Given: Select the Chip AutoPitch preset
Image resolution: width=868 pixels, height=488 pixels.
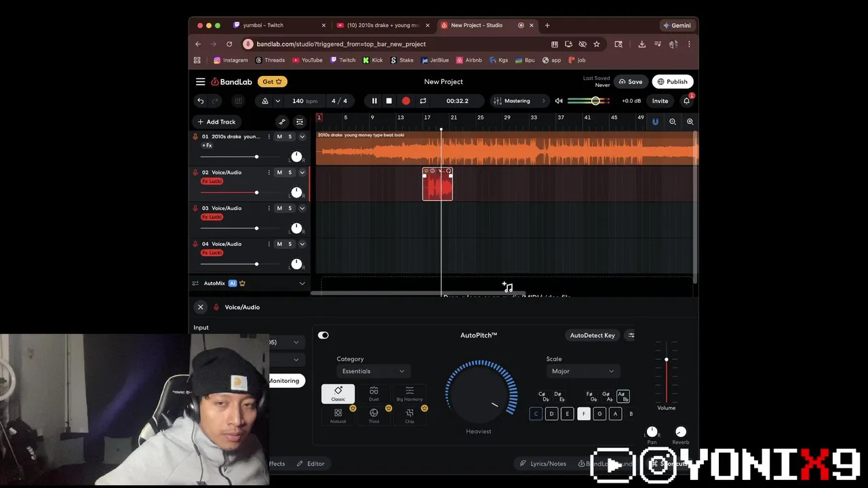Looking at the screenshot, I should (x=410, y=415).
